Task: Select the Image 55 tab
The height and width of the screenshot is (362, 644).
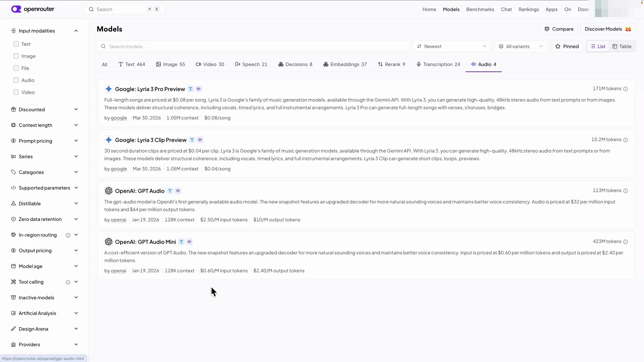Action: 170,64
